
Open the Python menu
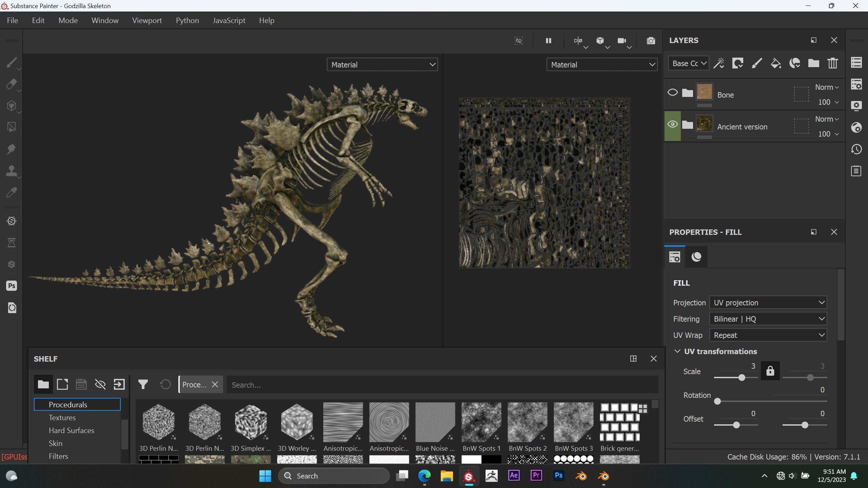point(188,20)
